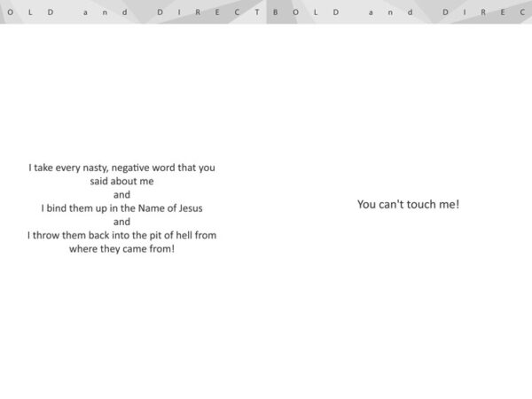The image size is (532, 399).
Task: Click the line "where they came from!"
Action: click(121, 248)
